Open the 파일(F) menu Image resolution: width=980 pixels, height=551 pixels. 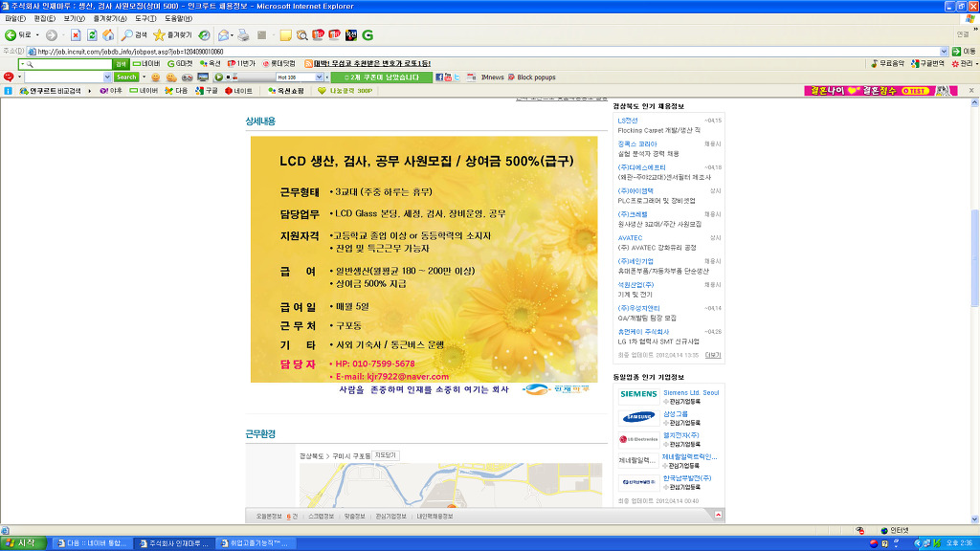coord(15,19)
